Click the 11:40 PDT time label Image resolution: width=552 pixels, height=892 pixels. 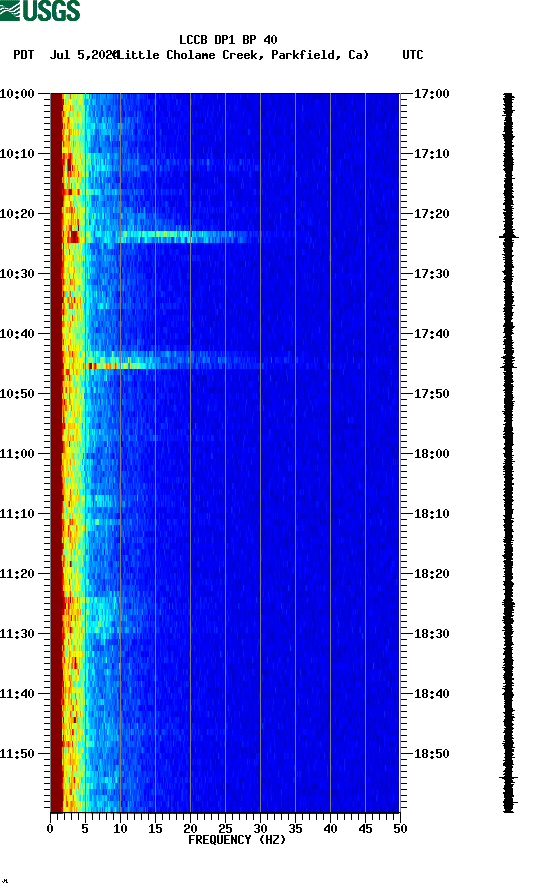(x=17, y=694)
